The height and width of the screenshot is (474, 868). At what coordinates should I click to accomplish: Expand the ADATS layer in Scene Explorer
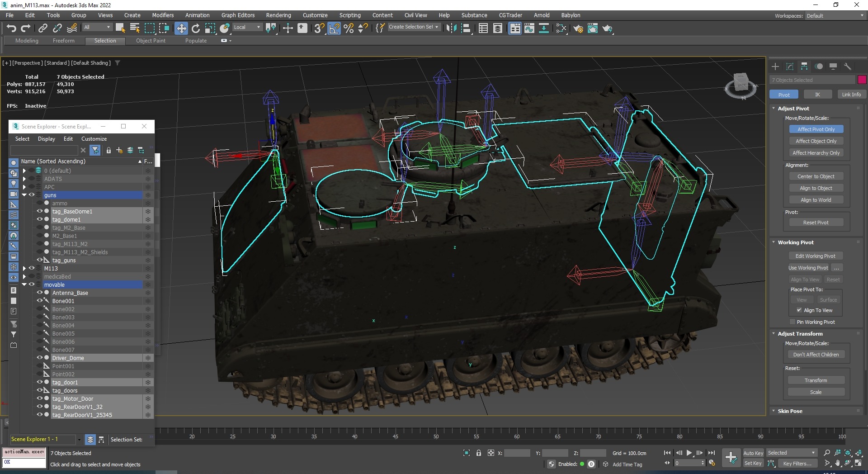24,179
